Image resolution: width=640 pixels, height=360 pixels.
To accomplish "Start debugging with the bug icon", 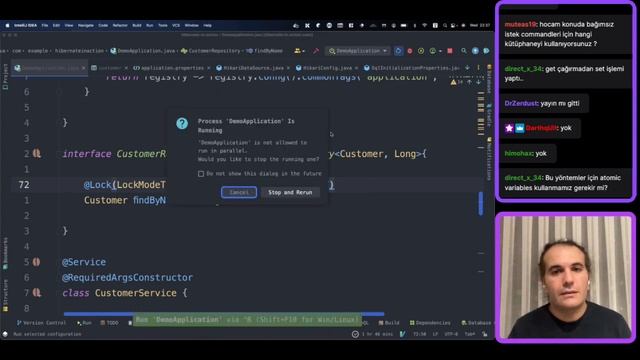I will (410, 51).
